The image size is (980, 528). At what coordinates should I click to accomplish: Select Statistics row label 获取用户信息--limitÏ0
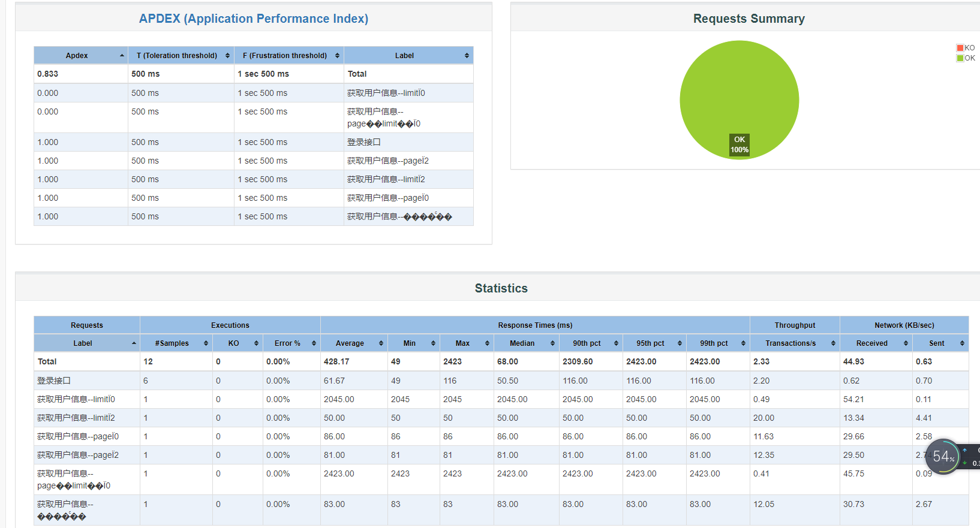[76, 399]
